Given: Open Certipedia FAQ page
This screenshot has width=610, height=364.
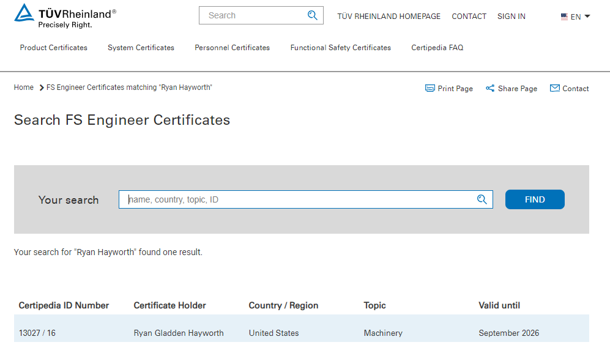Looking at the screenshot, I should [437, 48].
